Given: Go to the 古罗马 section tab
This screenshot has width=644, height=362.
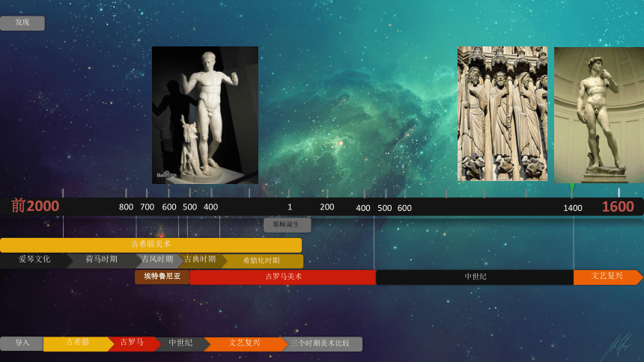Looking at the screenshot, I should pyautogui.click(x=133, y=344).
